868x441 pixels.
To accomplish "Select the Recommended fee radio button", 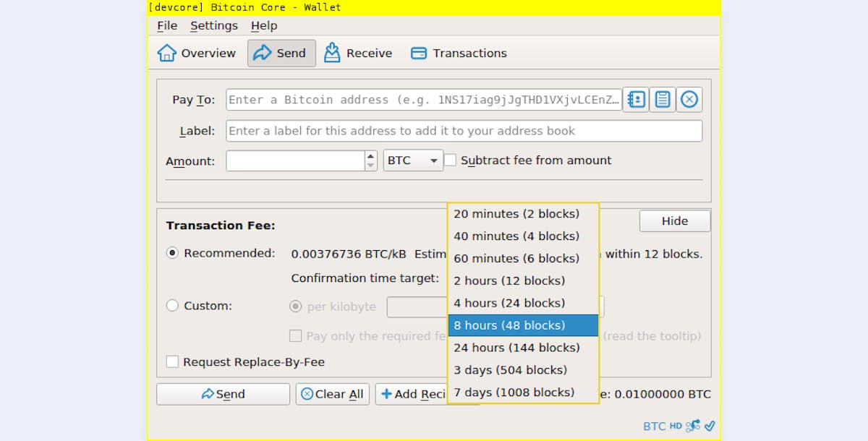I will pos(172,253).
